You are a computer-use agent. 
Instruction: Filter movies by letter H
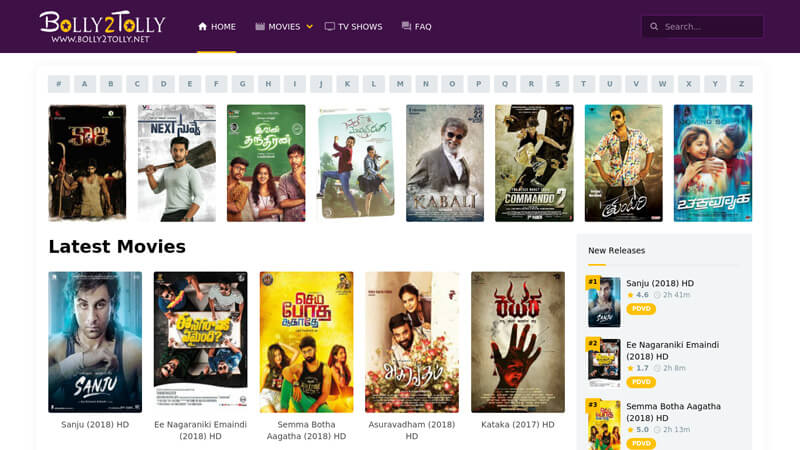click(269, 84)
